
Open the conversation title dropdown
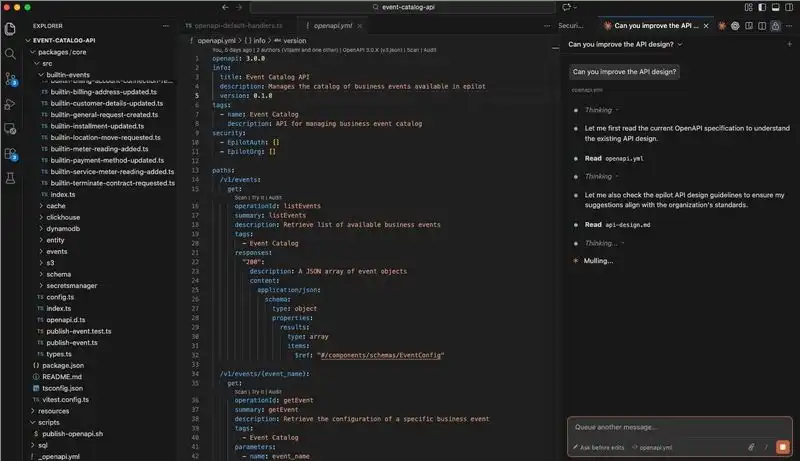click(x=625, y=44)
